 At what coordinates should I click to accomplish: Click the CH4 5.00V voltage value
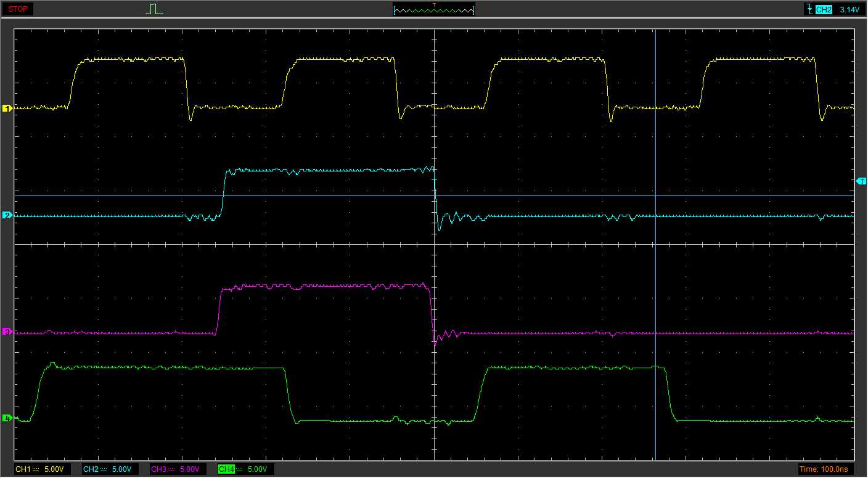pyautogui.click(x=256, y=469)
